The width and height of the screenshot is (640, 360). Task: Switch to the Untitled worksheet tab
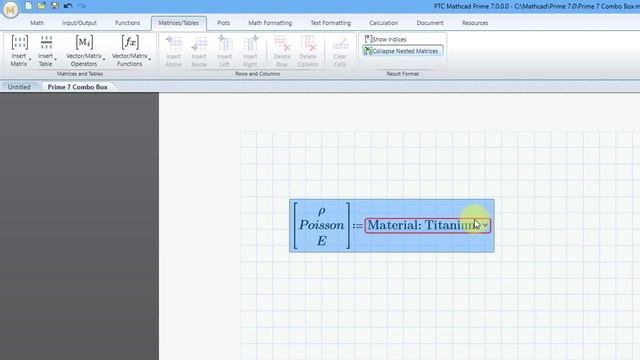[19, 87]
